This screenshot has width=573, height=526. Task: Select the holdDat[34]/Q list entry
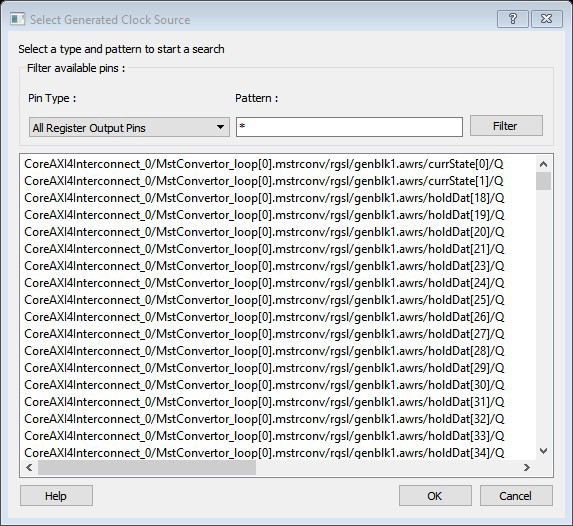click(x=264, y=453)
